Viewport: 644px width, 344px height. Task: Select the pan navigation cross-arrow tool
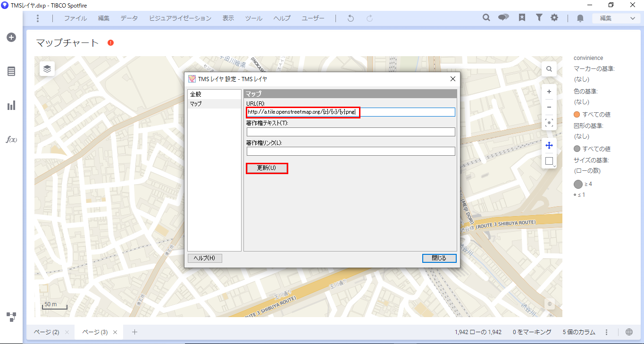549,145
